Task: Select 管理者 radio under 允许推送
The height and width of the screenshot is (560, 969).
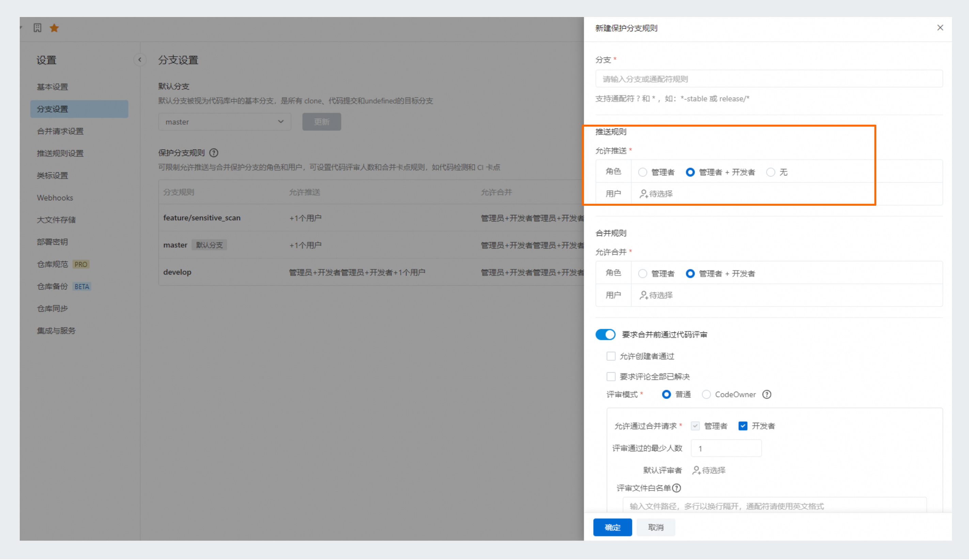Action: click(x=642, y=172)
